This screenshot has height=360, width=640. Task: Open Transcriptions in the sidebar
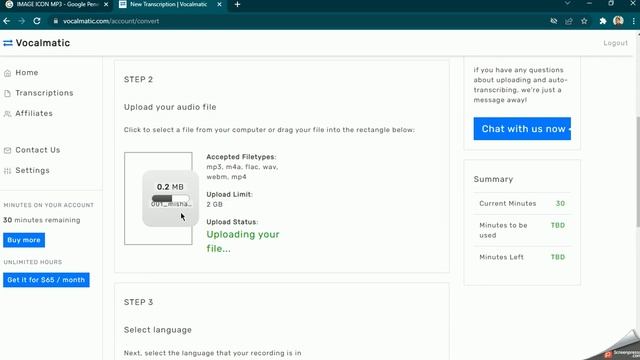click(x=44, y=93)
